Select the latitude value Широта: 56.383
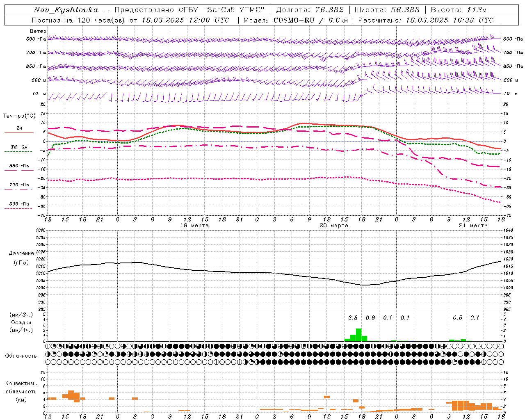 (387, 10)
